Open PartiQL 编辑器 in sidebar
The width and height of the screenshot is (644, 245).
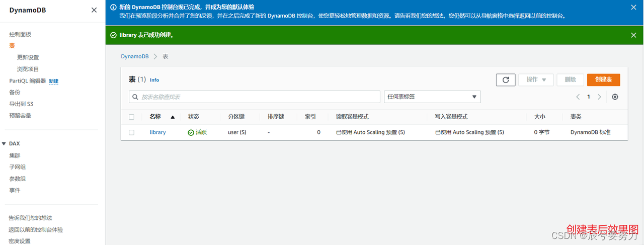(x=28, y=80)
